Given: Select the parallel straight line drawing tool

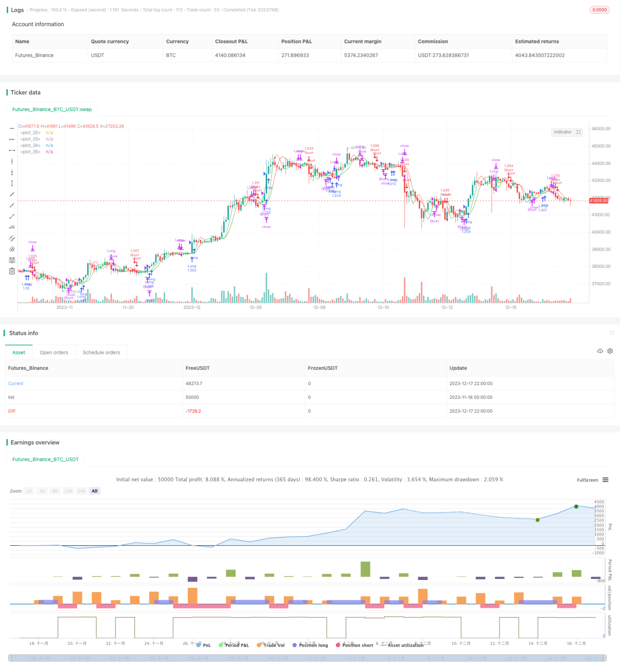Looking at the screenshot, I should coord(12,238).
